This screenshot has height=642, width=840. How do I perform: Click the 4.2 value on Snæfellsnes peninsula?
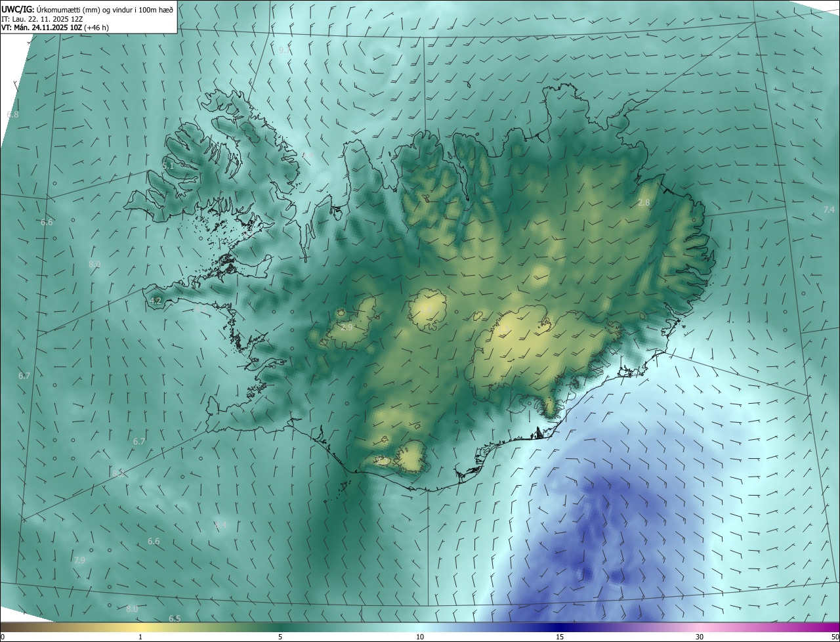(x=156, y=301)
